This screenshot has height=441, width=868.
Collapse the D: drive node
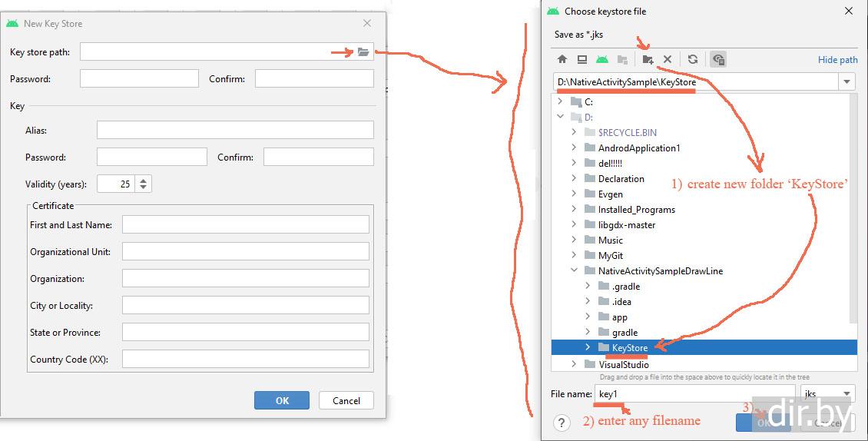point(560,117)
